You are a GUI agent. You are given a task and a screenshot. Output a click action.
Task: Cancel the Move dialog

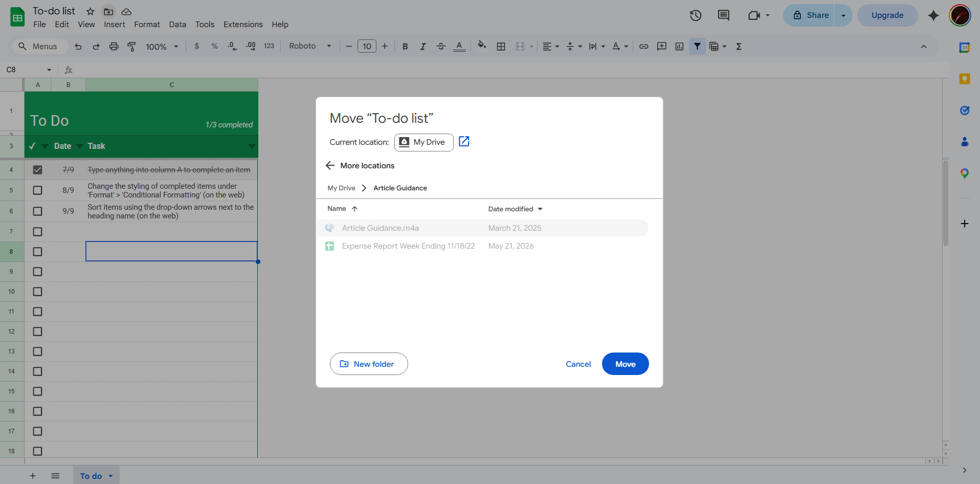(578, 364)
